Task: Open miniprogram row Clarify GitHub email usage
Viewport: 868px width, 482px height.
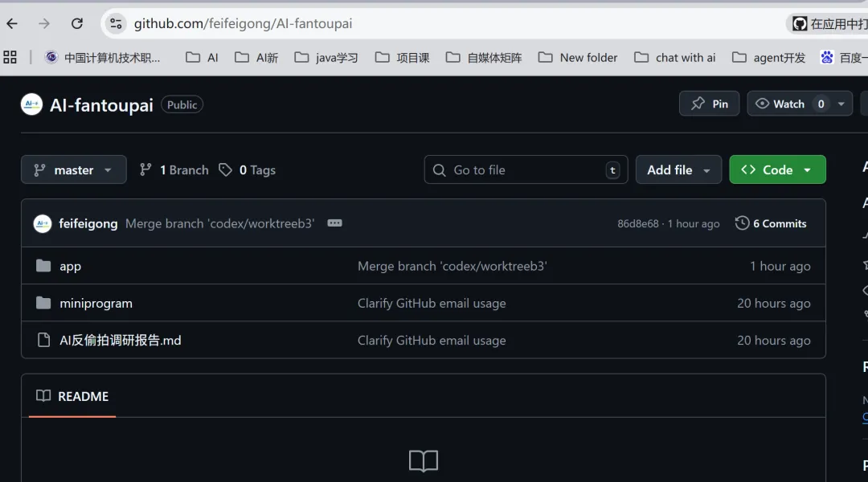Action: pyautogui.click(x=432, y=303)
